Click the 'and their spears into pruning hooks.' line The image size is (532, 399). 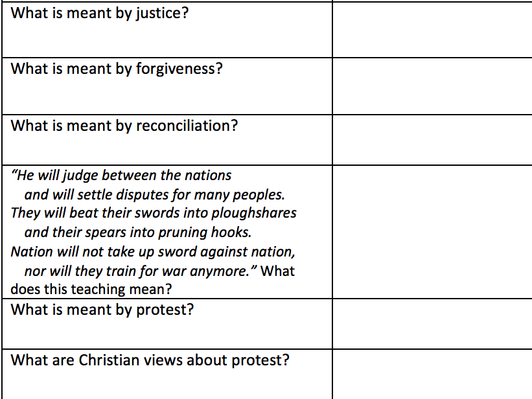click(x=138, y=233)
